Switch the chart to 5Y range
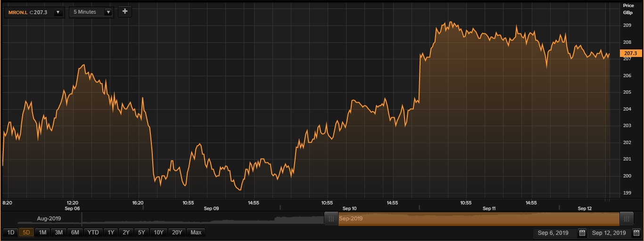 141,232
